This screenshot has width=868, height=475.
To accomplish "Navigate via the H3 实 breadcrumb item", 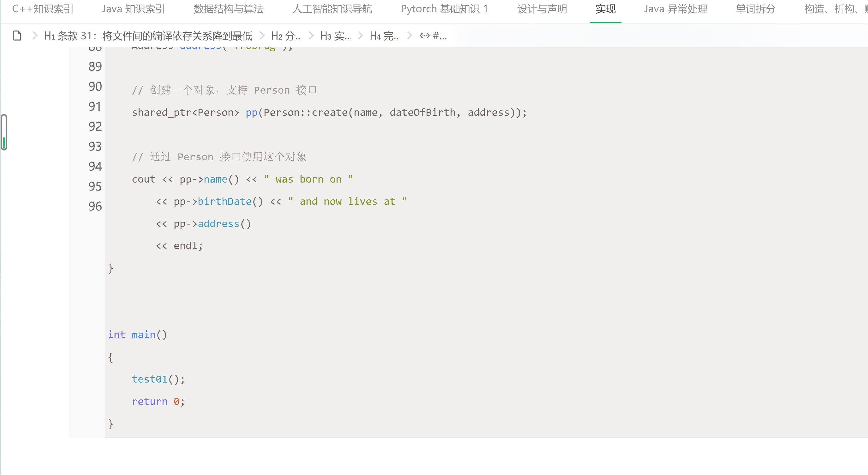I will (336, 35).
